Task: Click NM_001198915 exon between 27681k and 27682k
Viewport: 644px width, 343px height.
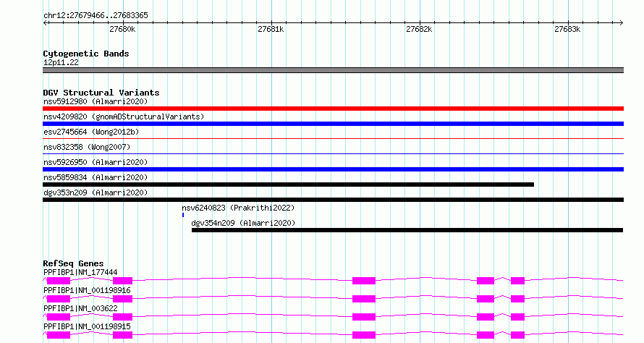Action: 364,335
